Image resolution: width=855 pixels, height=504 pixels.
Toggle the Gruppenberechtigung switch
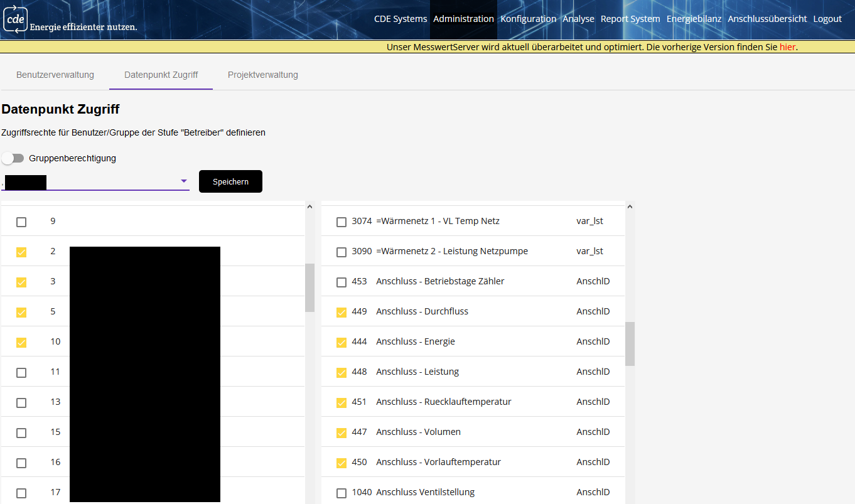pos(13,158)
